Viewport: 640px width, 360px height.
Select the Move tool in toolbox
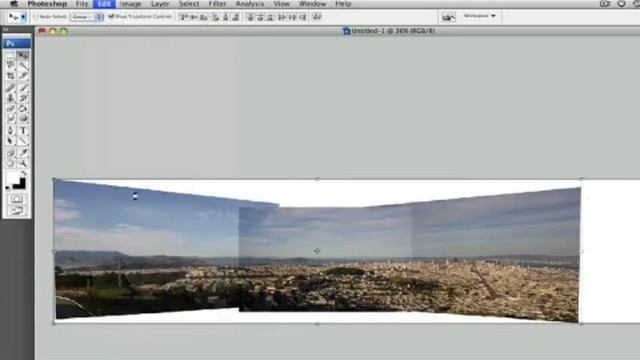pos(23,55)
